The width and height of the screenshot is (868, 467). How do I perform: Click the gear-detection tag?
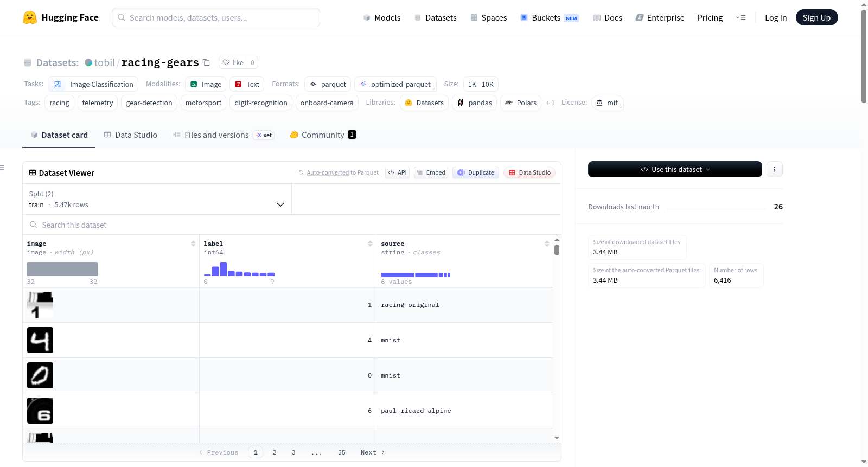[x=149, y=103]
